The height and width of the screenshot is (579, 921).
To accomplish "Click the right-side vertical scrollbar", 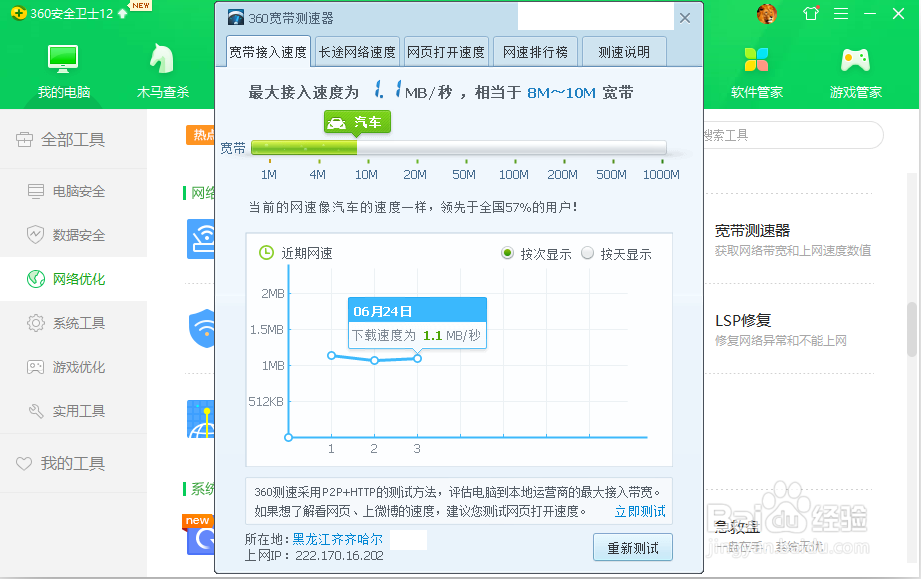I will click(912, 329).
